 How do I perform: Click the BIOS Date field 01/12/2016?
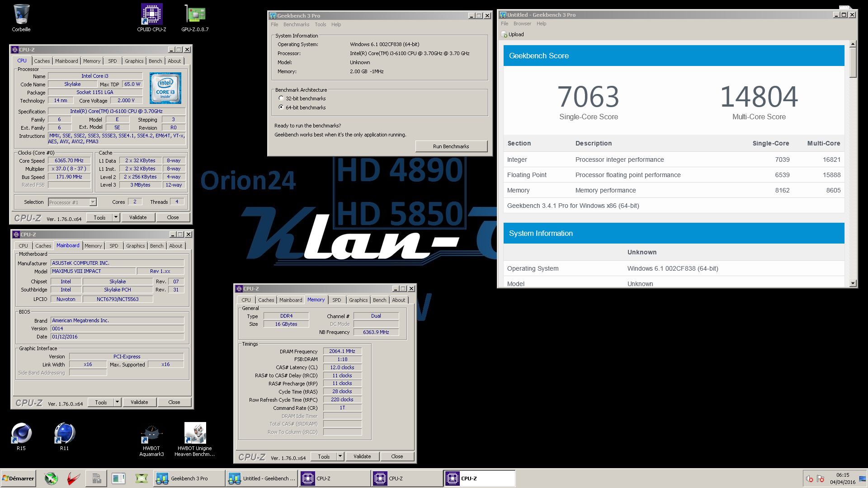pos(118,337)
